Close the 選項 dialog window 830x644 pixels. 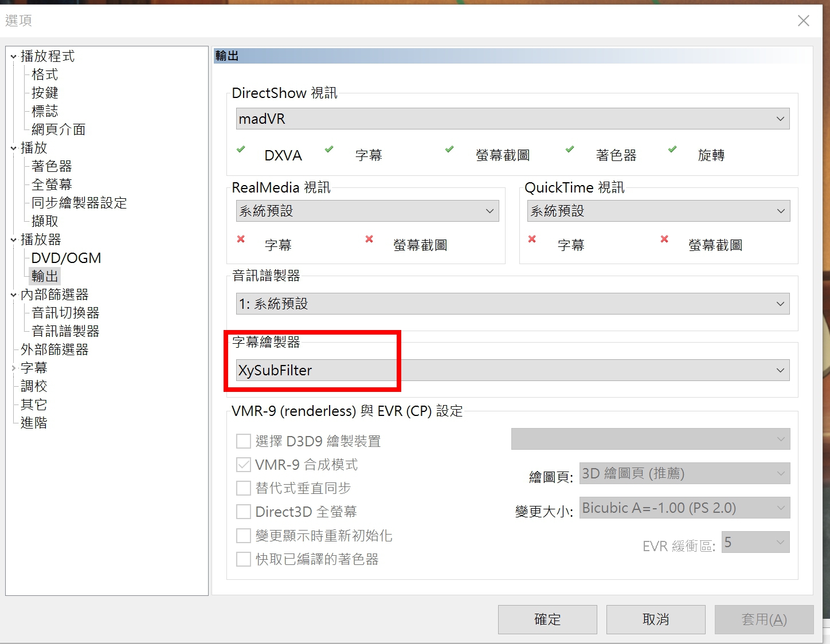point(803,21)
